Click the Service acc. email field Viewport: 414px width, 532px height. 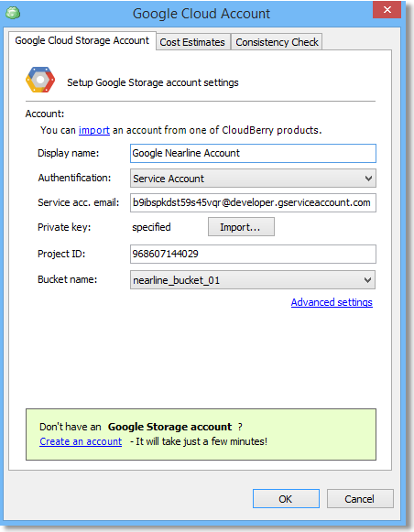coord(253,203)
